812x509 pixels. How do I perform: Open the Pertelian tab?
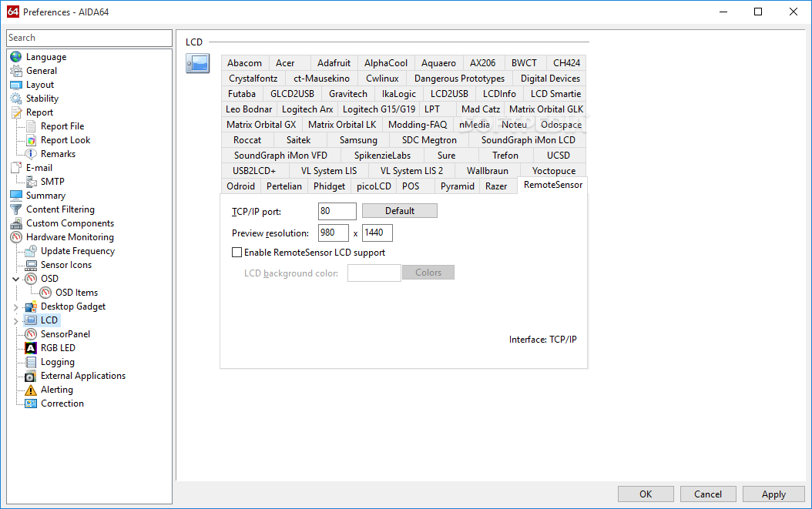click(x=284, y=186)
